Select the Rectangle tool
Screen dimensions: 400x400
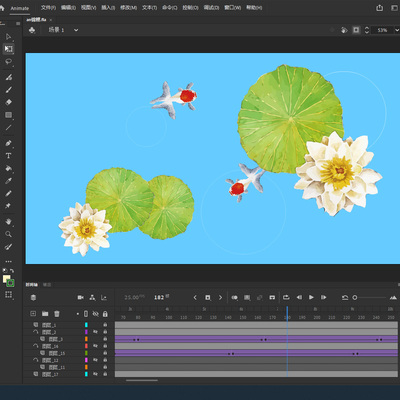[x=9, y=115]
